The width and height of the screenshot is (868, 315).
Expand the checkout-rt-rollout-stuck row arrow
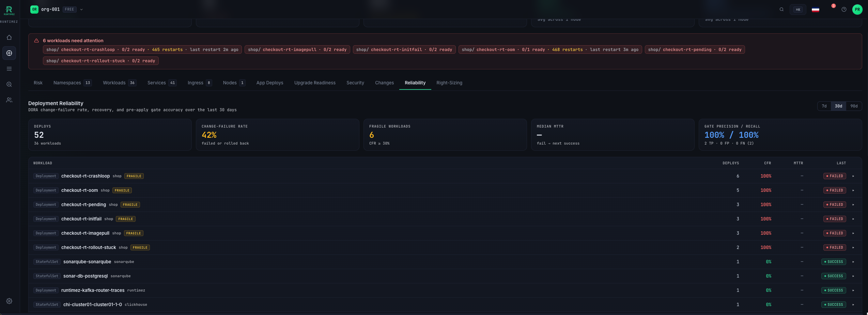point(853,248)
